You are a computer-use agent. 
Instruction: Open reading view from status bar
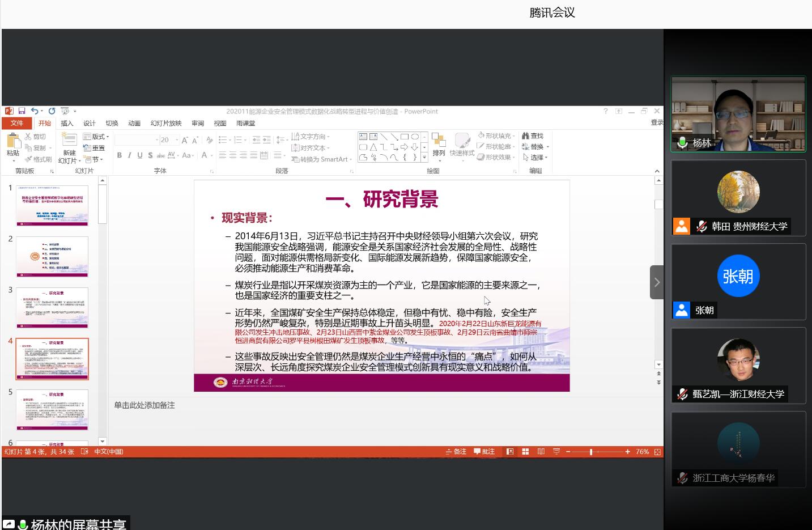pyautogui.click(x=541, y=452)
